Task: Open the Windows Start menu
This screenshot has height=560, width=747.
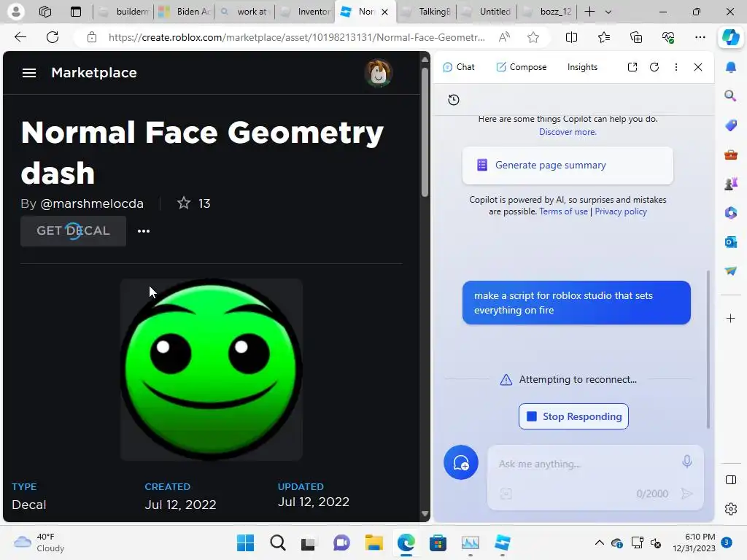Action: (x=246, y=542)
